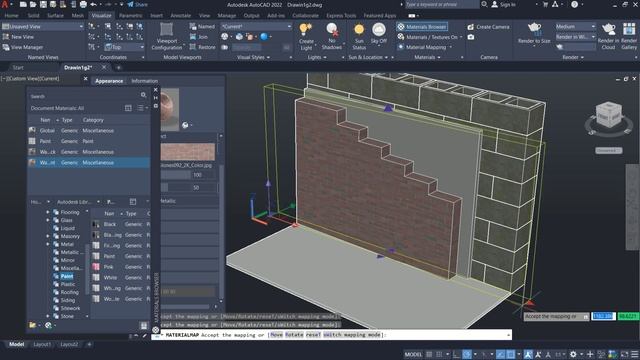Viewport: 640px width, 360px height.
Task: Click the Undo arrow icon
Action: [x=94, y=4]
